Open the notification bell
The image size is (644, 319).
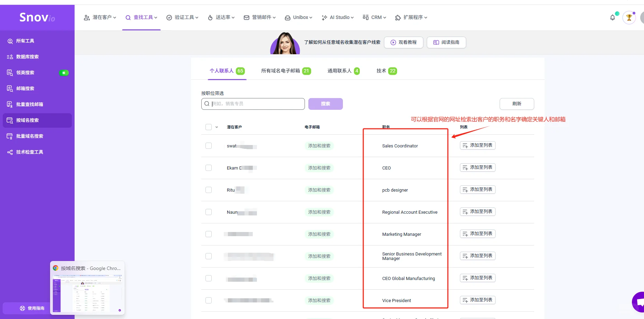click(613, 17)
